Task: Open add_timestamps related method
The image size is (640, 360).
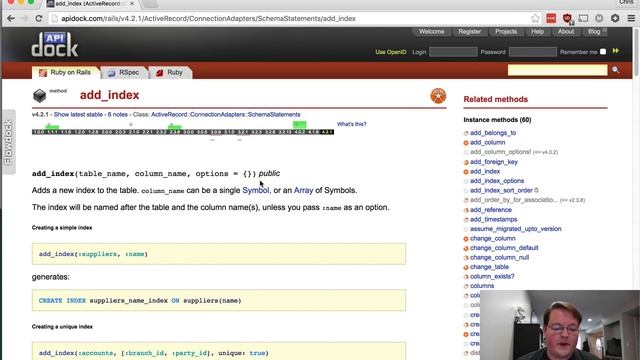Action: click(x=493, y=219)
